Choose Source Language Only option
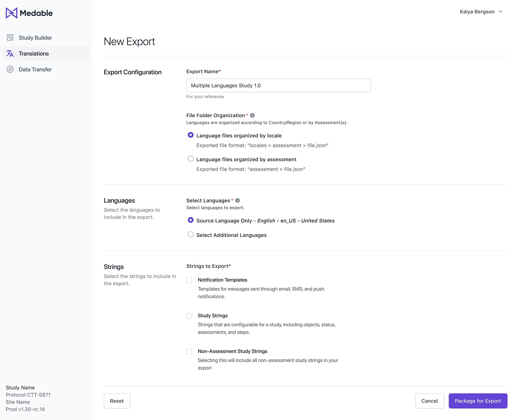Image resolution: width=519 pixels, height=420 pixels. 190,220
